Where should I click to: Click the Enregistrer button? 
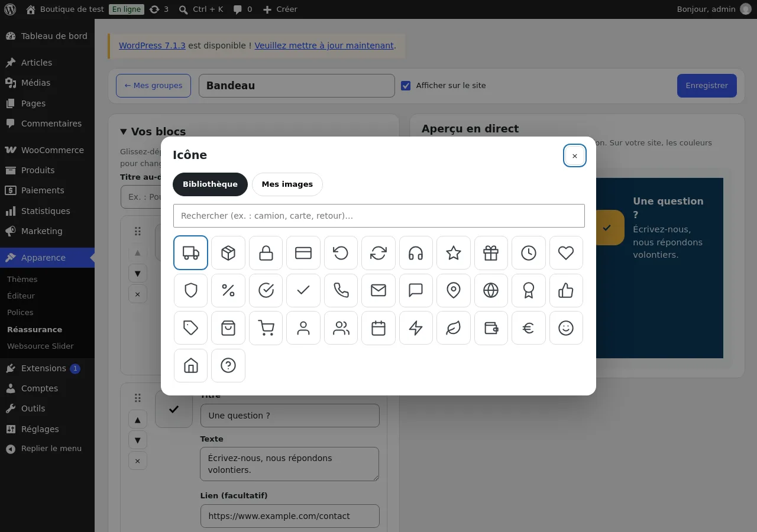click(707, 86)
